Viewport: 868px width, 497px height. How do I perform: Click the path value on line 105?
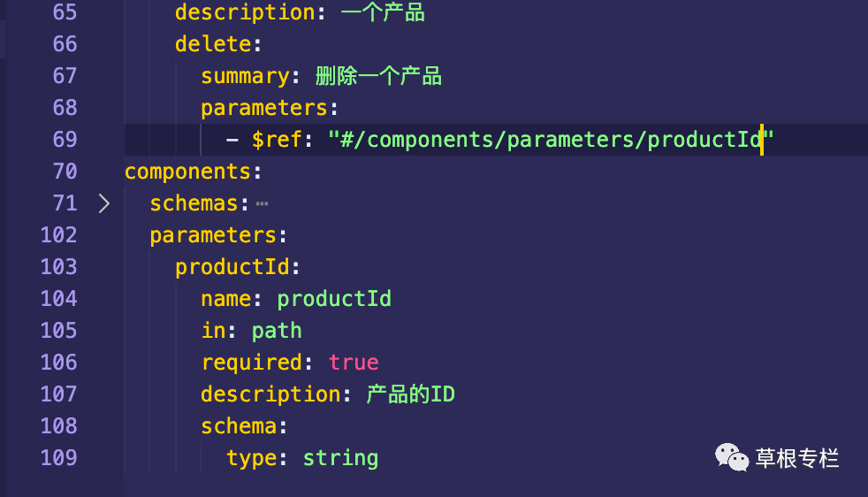pyautogui.click(x=277, y=331)
